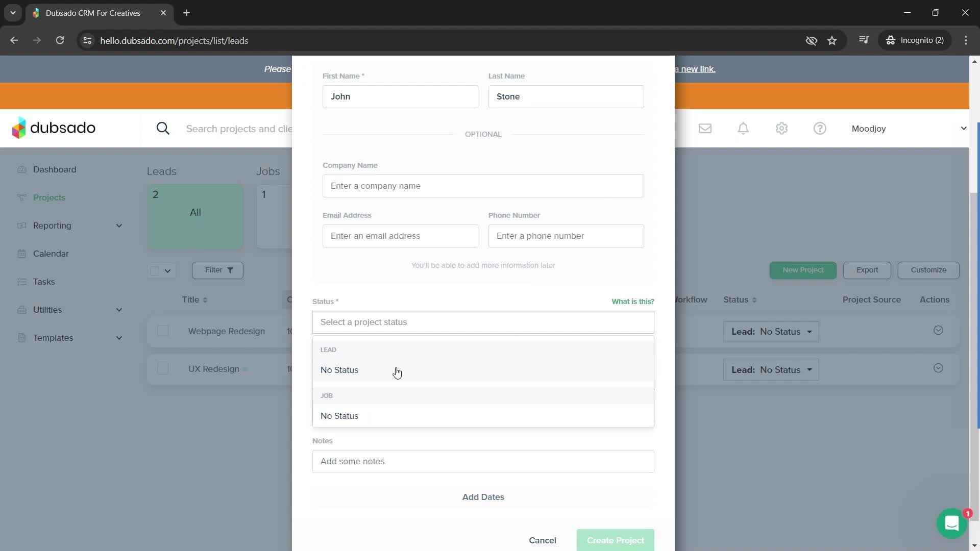The image size is (980, 551).
Task: Open the site information icon in address bar
Action: 87,40
